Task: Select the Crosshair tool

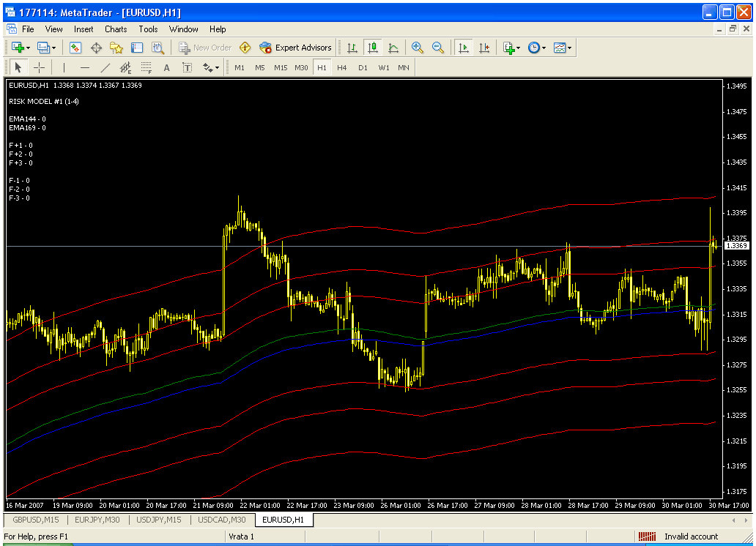Action: point(39,67)
